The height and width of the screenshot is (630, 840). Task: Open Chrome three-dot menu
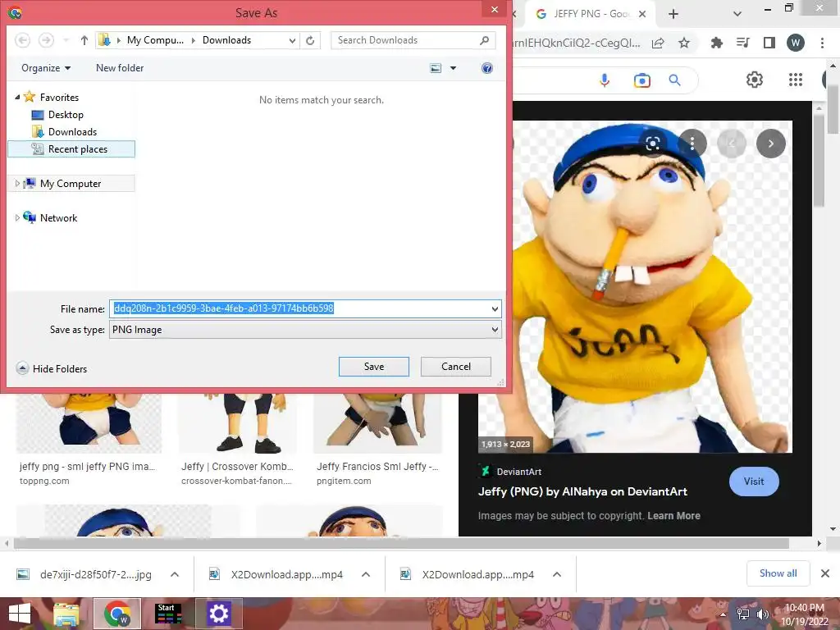822,43
